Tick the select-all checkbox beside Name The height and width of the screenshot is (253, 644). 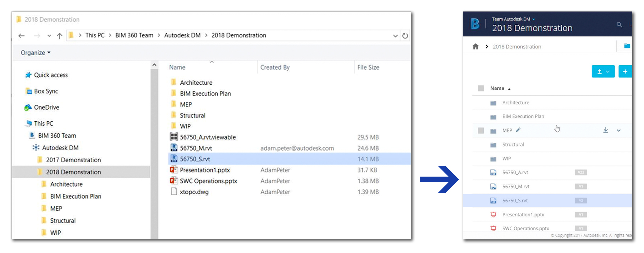coord(481,88)
